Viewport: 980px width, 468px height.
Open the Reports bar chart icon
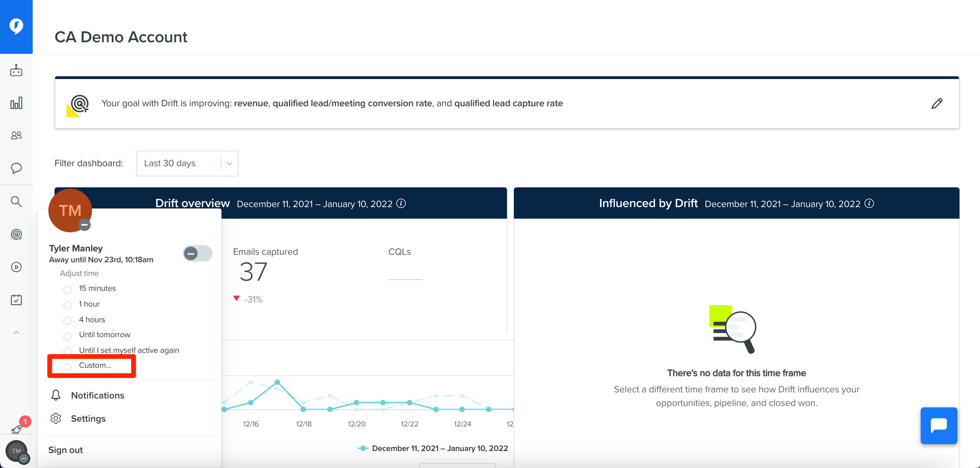[16, 103]
